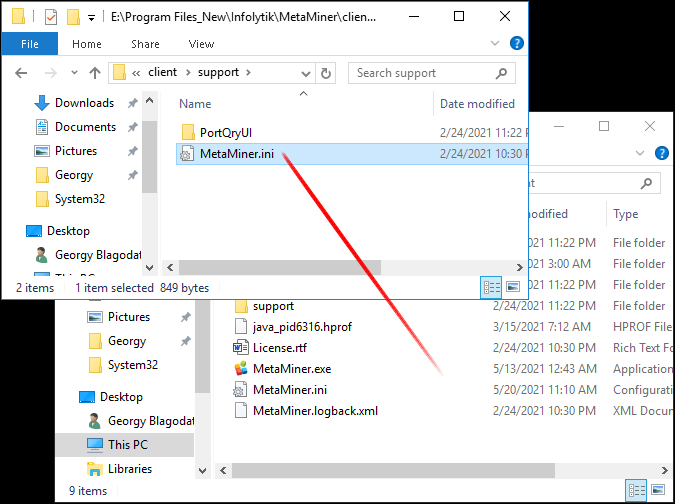
Task: Select support folder in back window
Action: (264, 306)
